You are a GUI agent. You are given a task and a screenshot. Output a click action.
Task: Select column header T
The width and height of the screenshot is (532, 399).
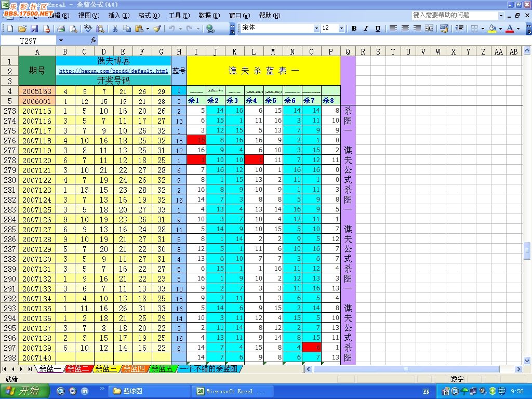(x=393, y=51)
